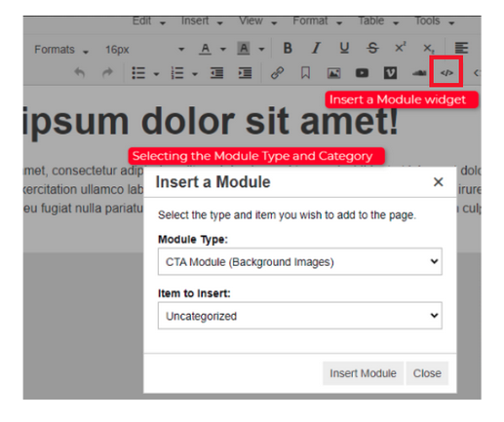Click the 'Module Type:' label
The width and height of the screenshot is (504, 422).
(193, 240)
